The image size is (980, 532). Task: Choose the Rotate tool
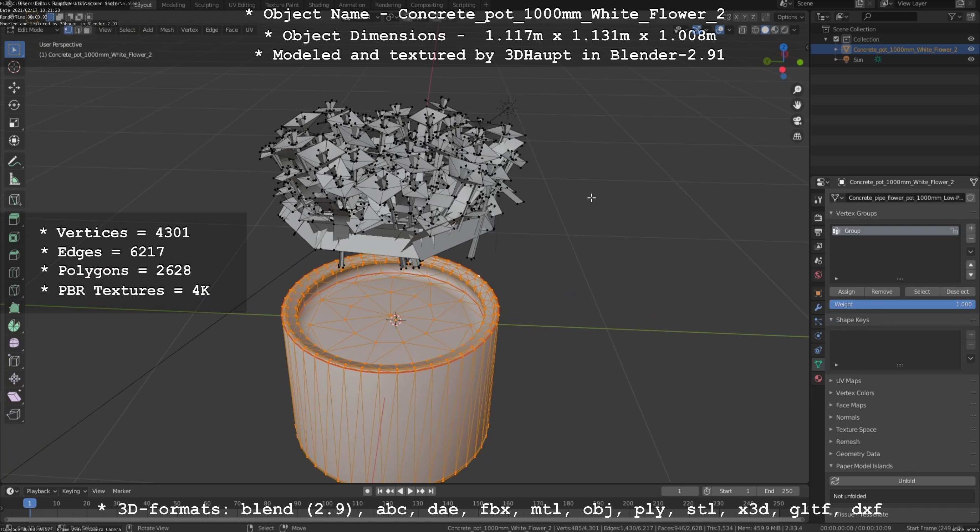pyautogui.click(x=15, y=105)
